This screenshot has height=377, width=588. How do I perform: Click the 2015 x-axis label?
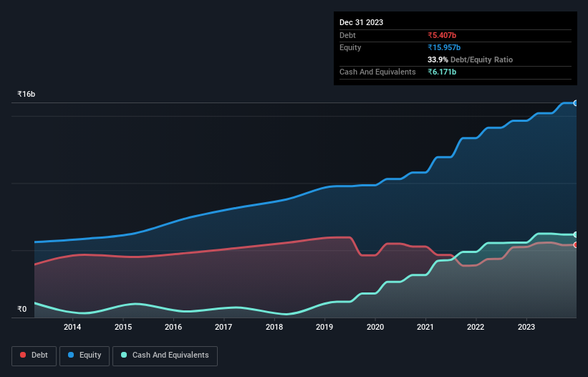123,327
